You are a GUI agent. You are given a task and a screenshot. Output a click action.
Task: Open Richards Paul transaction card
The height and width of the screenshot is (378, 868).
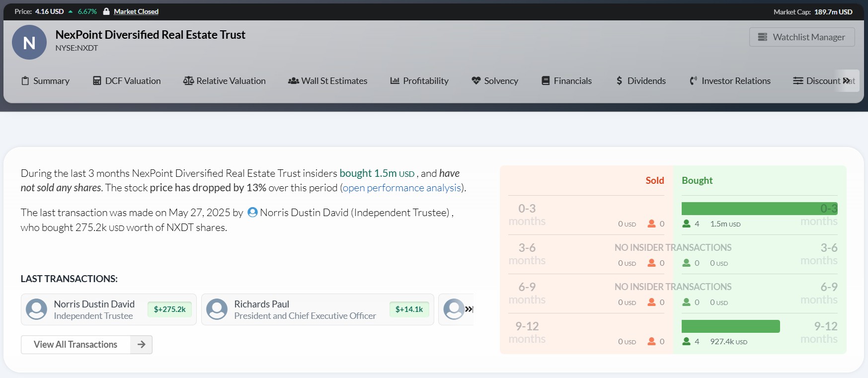pos(317,309)
